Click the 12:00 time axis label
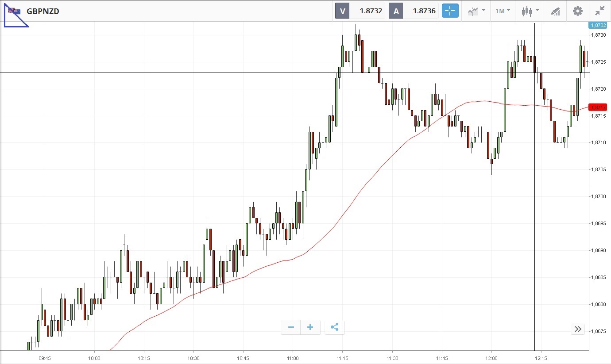This screenshot has height=364, width=611. click(x=491, y=358)
